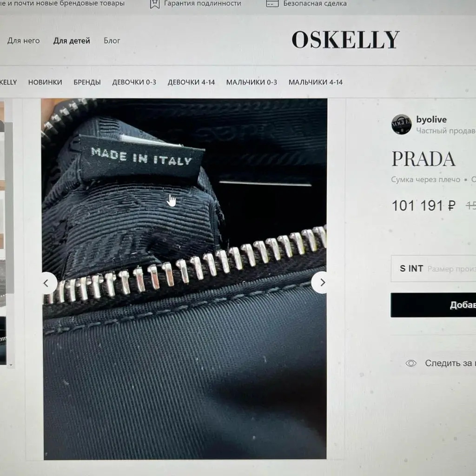
Task: Select the БРЕНДЫ category tab
Action: pyautogui.click(x=87, y=82)
